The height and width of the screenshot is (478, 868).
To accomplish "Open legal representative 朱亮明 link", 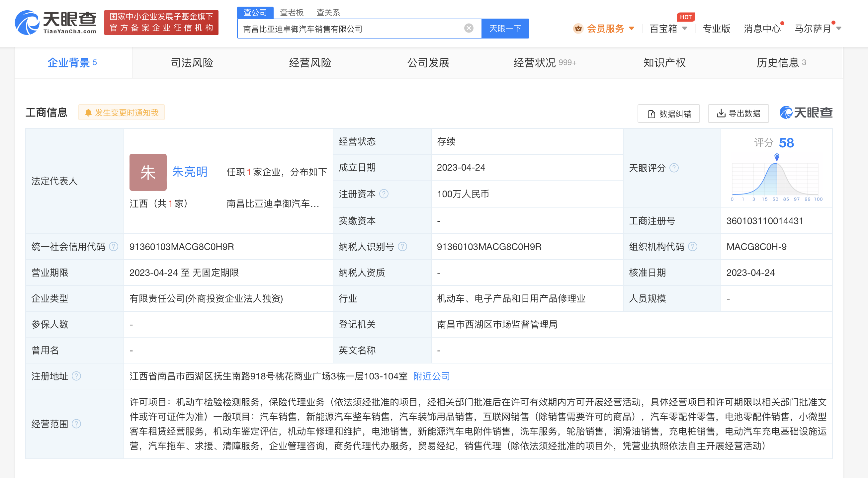I will pos(190,172).
